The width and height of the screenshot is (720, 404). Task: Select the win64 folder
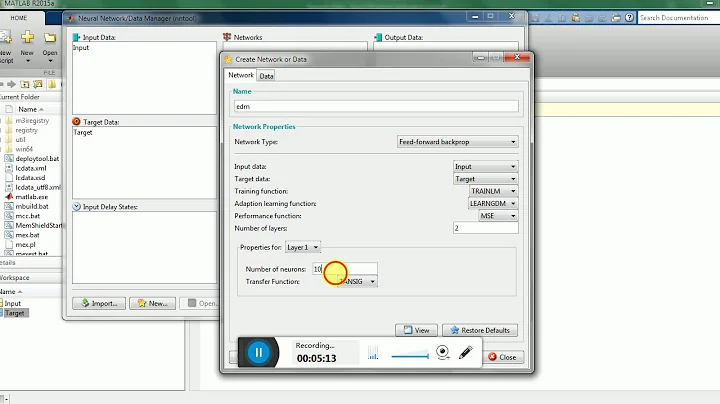24,149
